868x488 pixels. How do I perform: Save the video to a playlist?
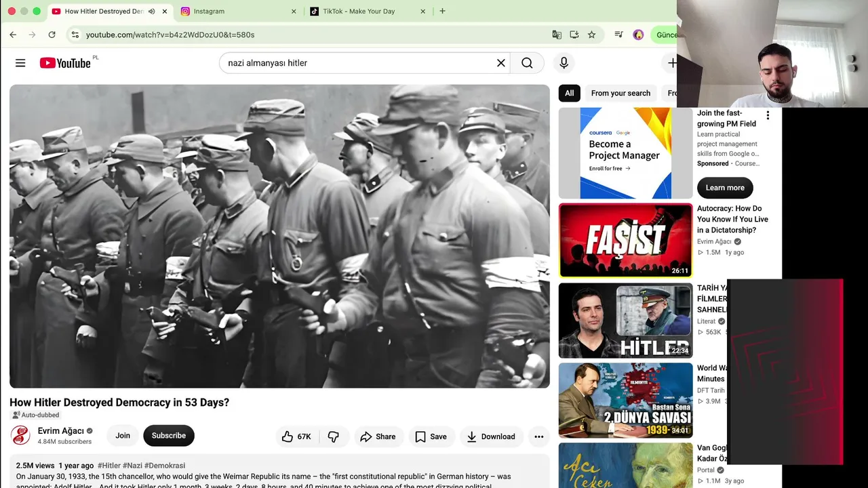click(431, 436)
